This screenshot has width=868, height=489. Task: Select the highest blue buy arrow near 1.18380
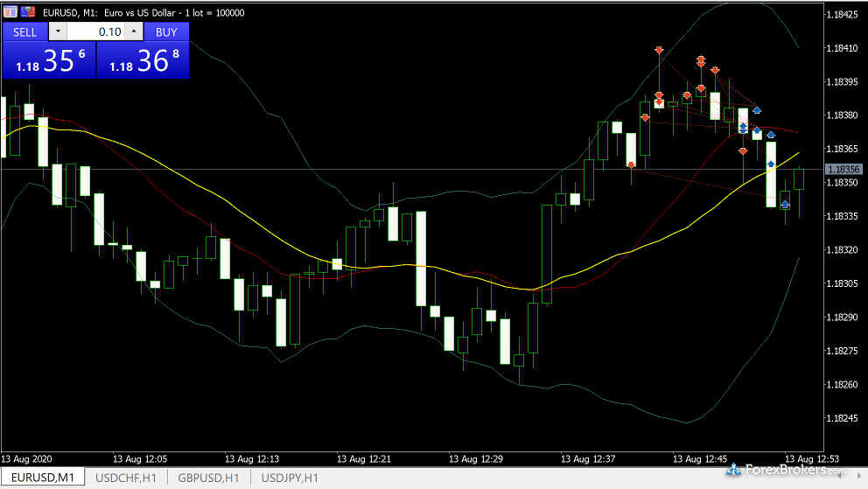(757, 110)
